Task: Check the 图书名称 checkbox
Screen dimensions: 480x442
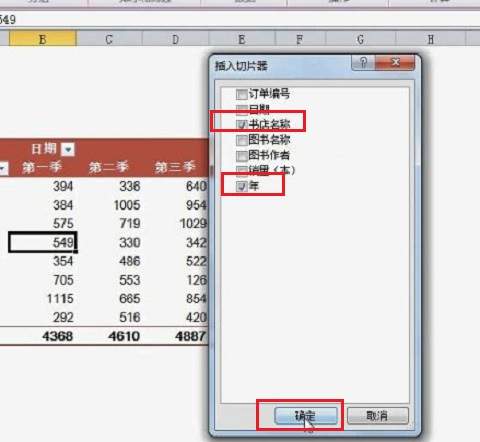Action: pyautogui.click(x=242, y=140)
